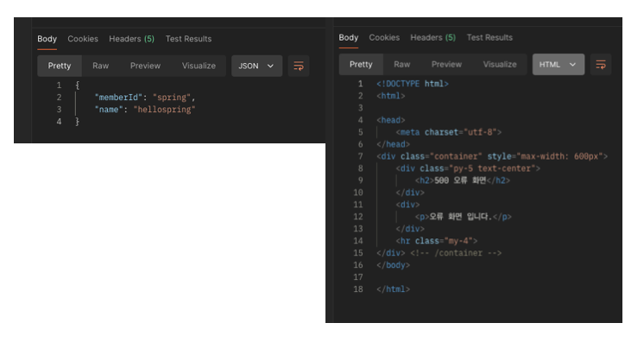The width and height of the screenshot is (644, 342).
Task: Switch to Raw view in JSON panel
Action: pyautogui.click(x=101, y=66)
